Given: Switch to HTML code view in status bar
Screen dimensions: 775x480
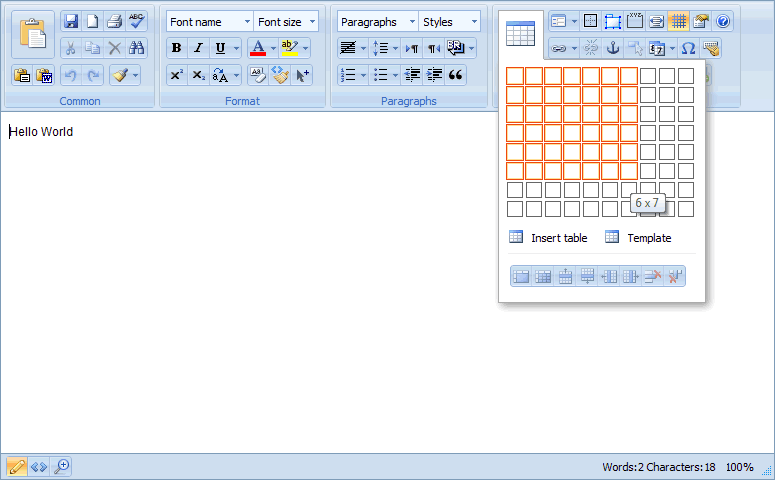Looking at the screenshot, I should (x=39, y=466).
